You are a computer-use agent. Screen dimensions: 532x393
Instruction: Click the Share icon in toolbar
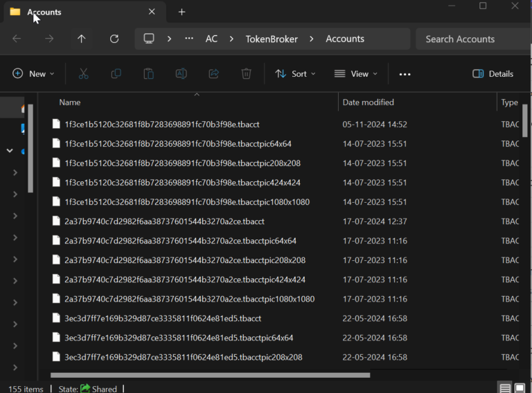[x=213, y=74]
